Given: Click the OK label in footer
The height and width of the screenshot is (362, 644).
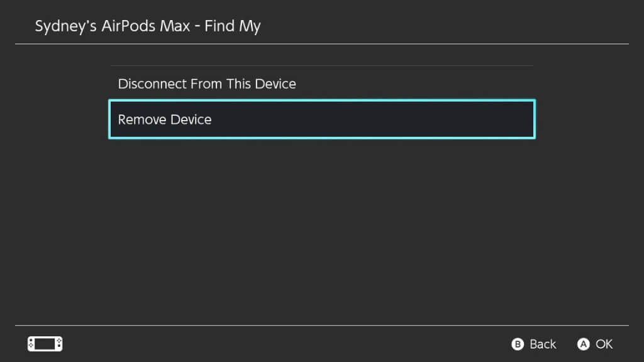Looking at the screenshot, I should click(x=604, y=344).
